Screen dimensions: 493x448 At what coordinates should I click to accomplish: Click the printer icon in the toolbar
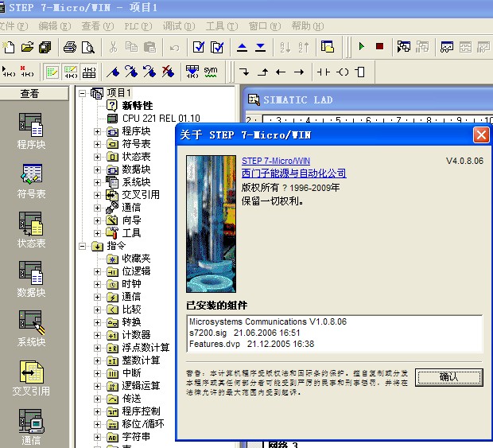coord(69,47)
